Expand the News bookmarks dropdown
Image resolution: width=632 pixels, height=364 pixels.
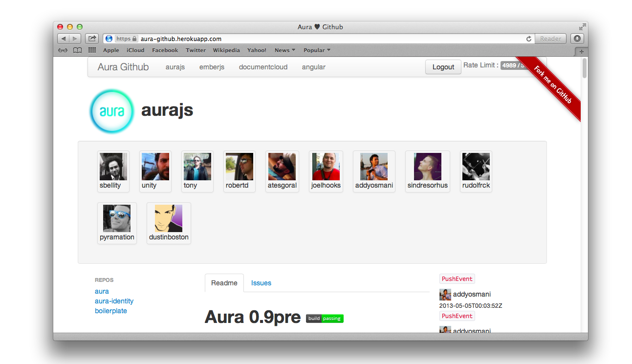coord(285,50)
